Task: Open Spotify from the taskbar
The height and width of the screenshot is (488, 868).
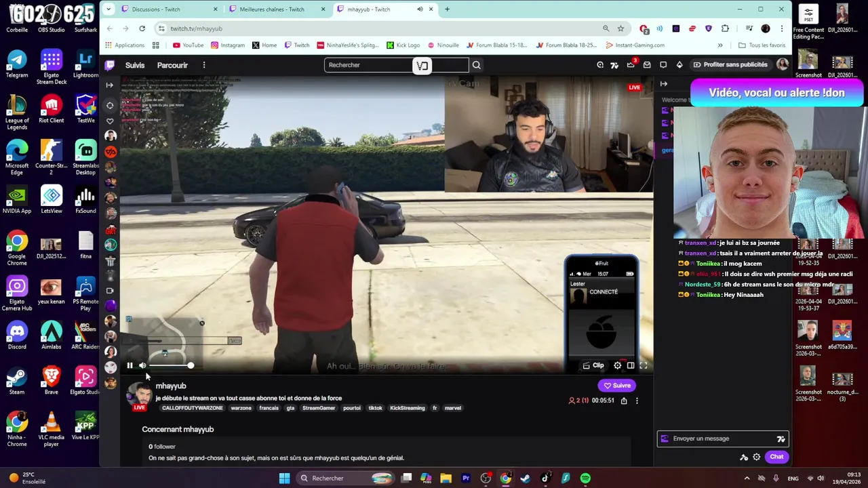Action: tap(585, 479)
